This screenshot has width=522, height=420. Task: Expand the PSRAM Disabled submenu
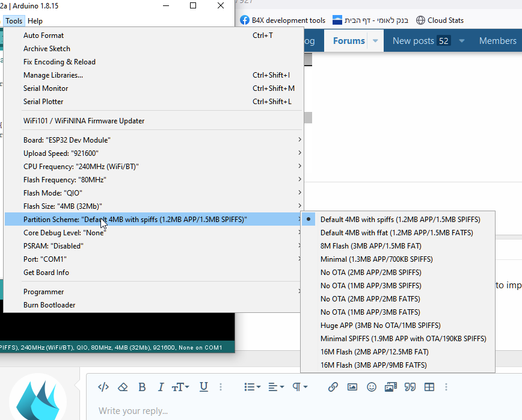tap(153, 246)
